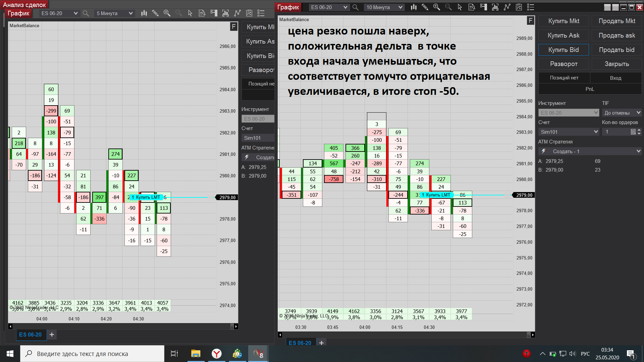Click the properties list icon in left chart toolbar
Viewport: 644px width, 362px height.
pos(261,13)
